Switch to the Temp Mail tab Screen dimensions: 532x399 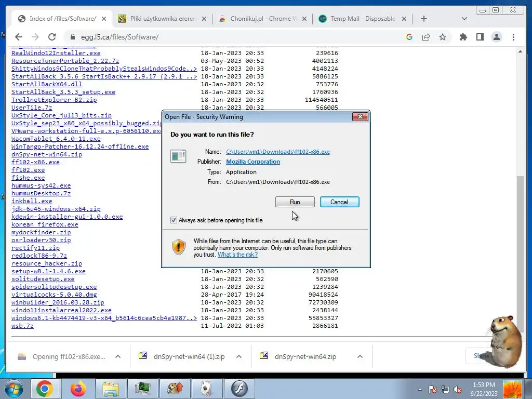pos(362,19)
